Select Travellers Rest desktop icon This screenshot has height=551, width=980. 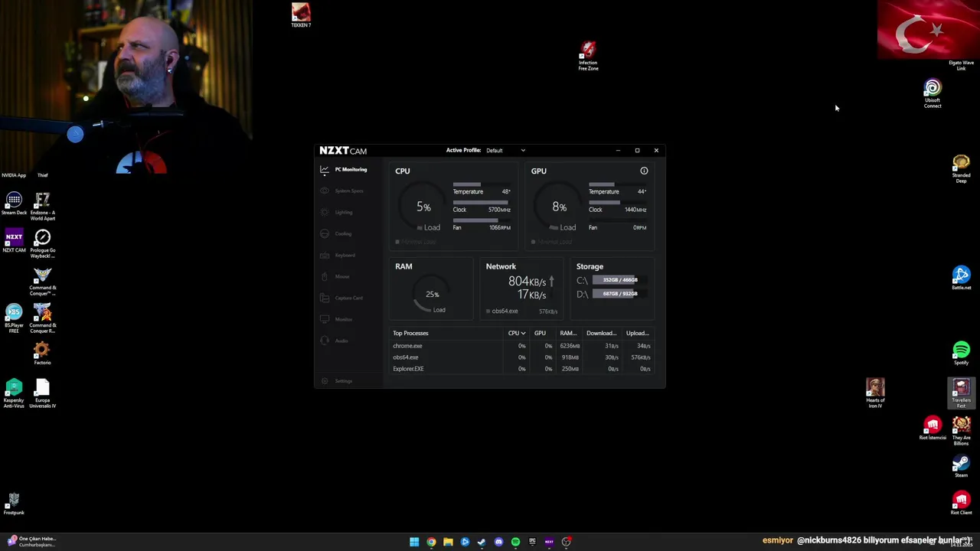click(x=961, y=393)
